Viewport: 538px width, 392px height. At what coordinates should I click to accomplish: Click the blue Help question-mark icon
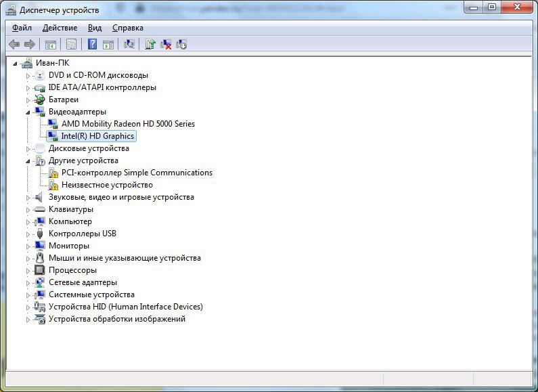click(x=92, y=44)
